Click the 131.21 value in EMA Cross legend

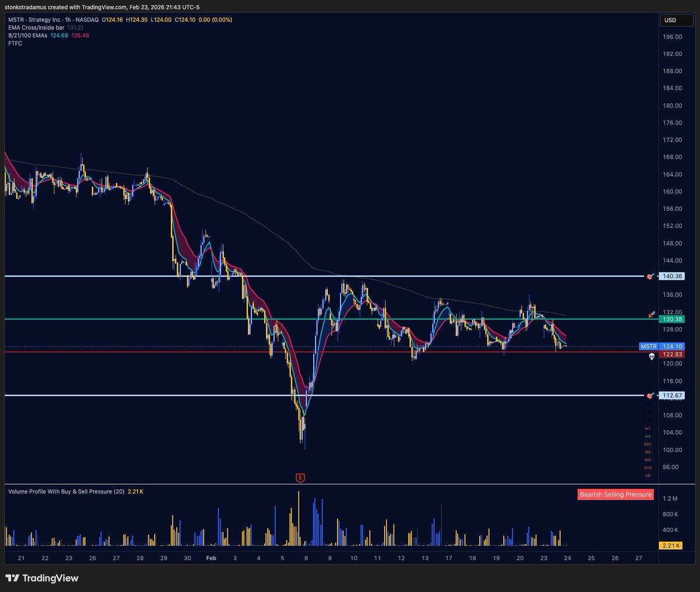tap(76, 27)
